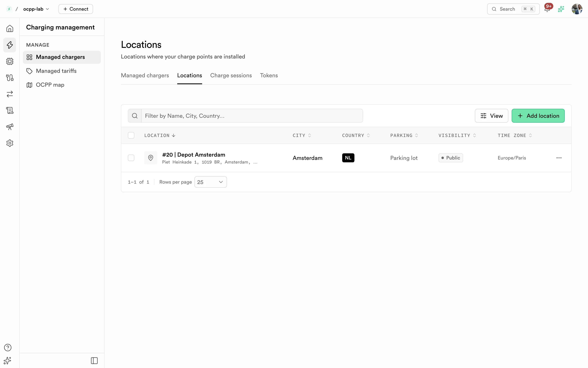Check the Depot Amsterdam row checkbox
Screen dimensions: 588x368
pos(131,158)
